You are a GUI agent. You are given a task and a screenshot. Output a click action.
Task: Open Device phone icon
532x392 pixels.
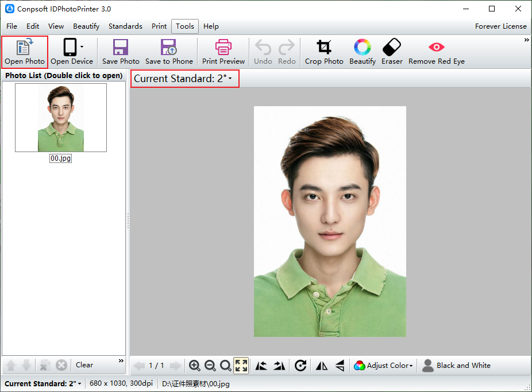click(x=70, y=47)
